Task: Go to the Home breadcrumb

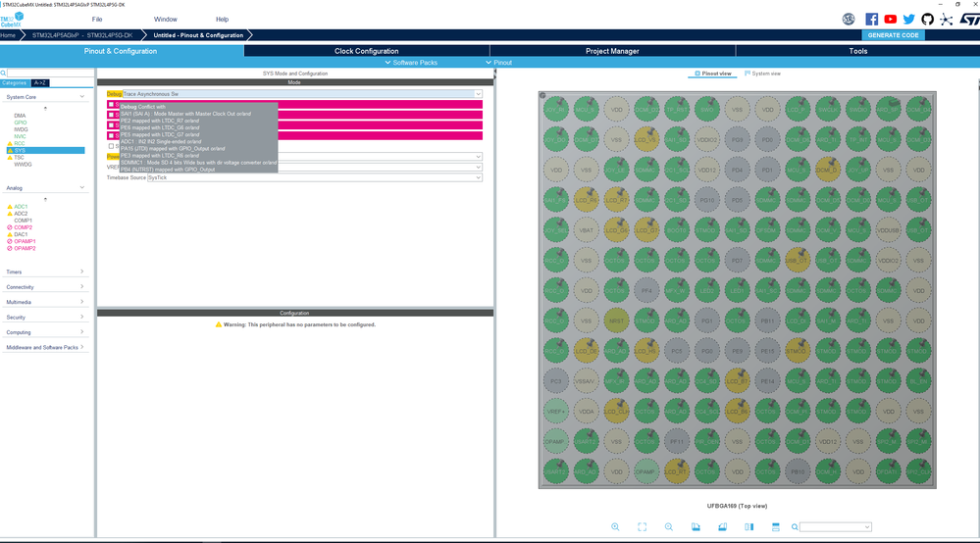Action: pyautogui.click(x=8, y=35)
